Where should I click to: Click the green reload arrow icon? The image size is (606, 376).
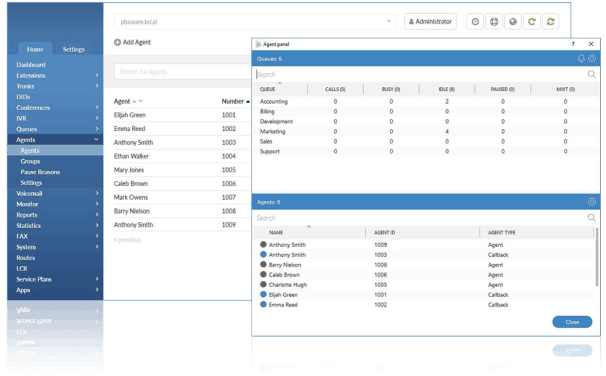(x=532, y=22)
